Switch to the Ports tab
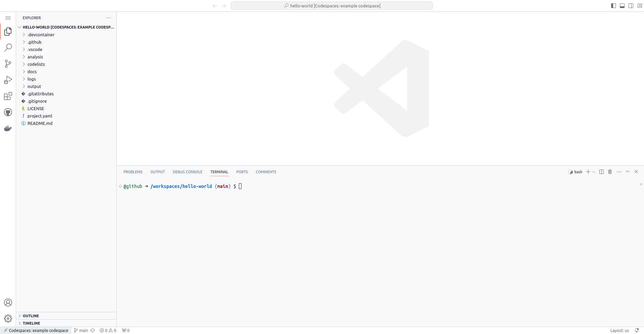This screenshot has width=644, height=334. click(x=242, y=172)
